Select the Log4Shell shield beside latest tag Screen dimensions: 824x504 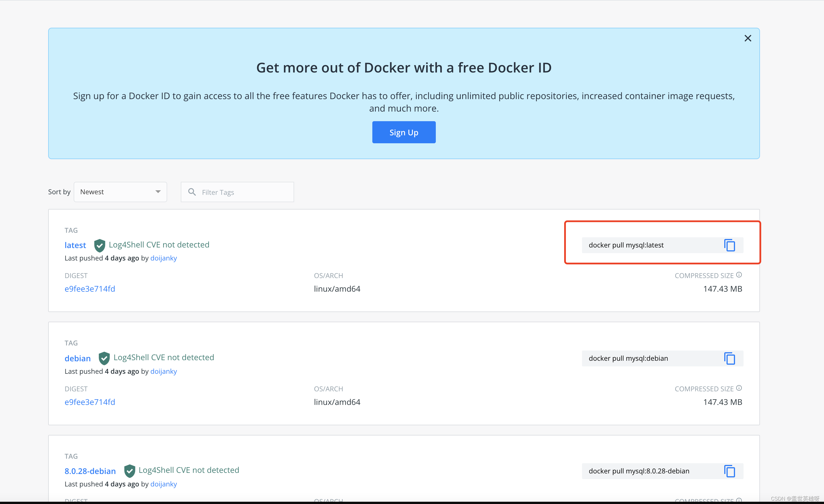99,245
